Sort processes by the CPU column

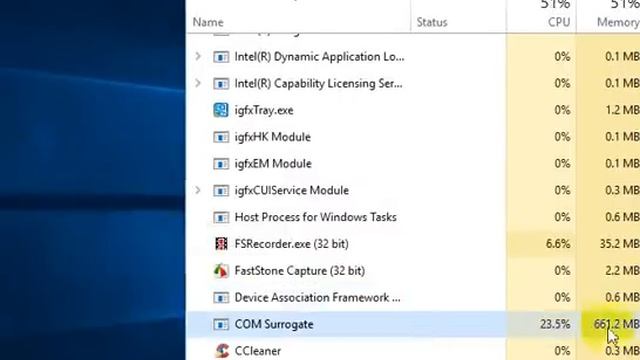tap(559, 22)
